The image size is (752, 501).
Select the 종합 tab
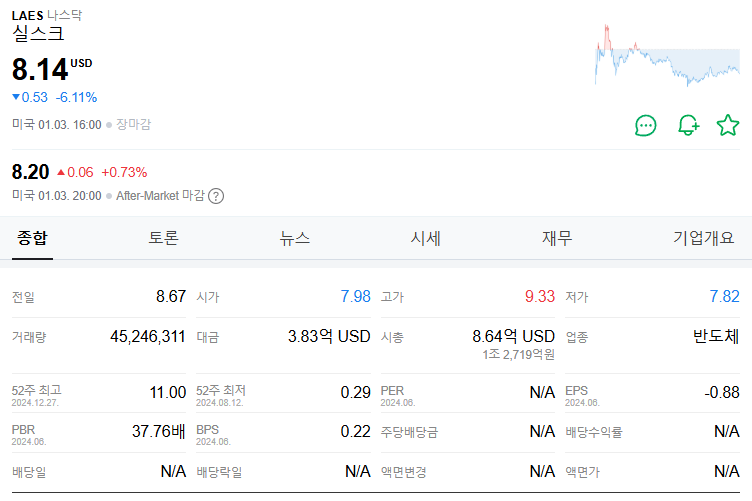32,238
